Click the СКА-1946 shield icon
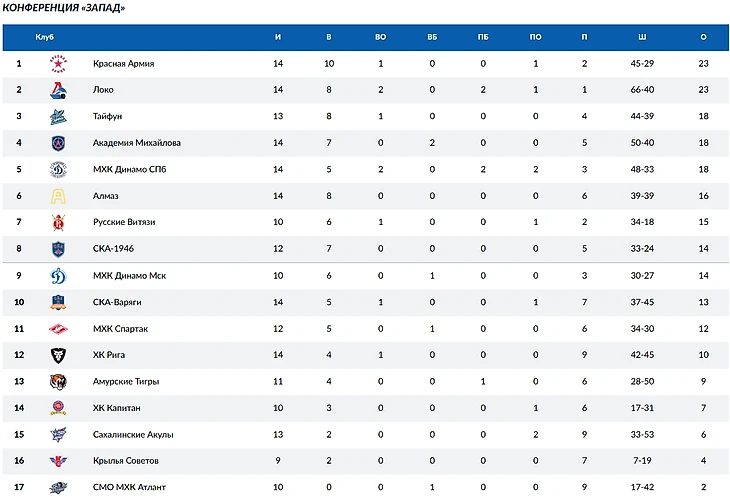Screen dimensions: 730x501 coord(58,249)
